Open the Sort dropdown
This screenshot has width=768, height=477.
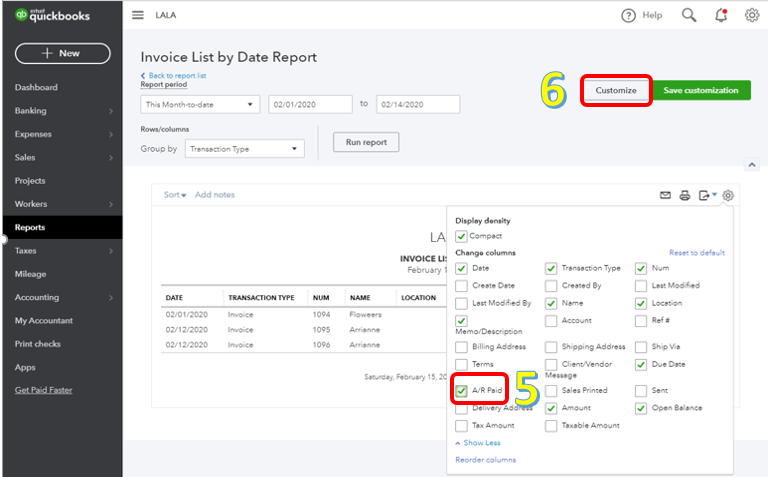pyautogui.click(x=175, y=195)
